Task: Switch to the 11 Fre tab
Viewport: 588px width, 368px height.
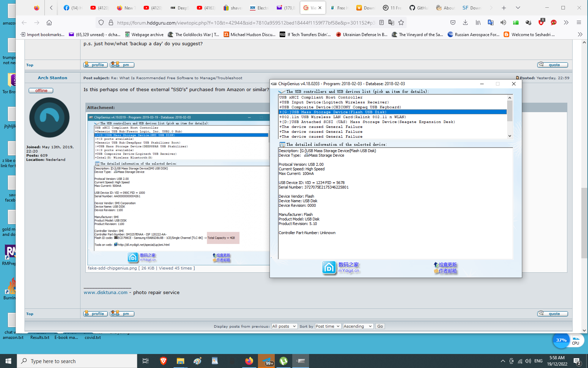Action: tap(392, 8)
